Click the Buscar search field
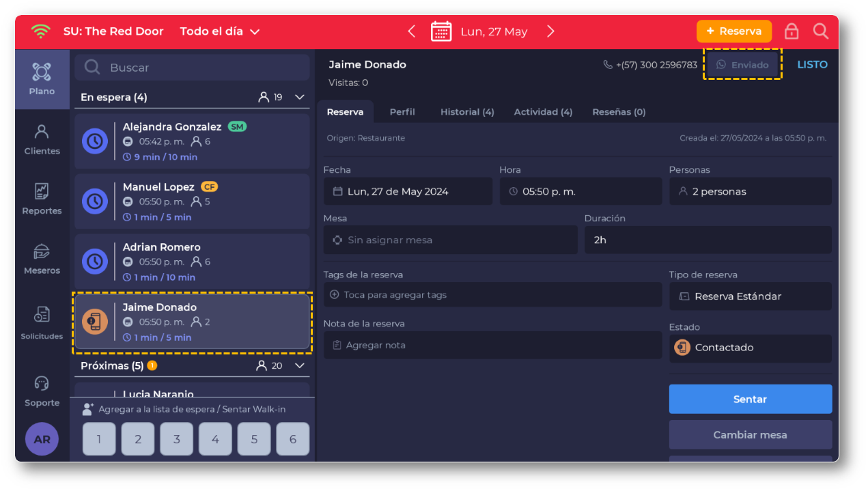Viewport: 868px width, 491px height. tap(192, 68)
